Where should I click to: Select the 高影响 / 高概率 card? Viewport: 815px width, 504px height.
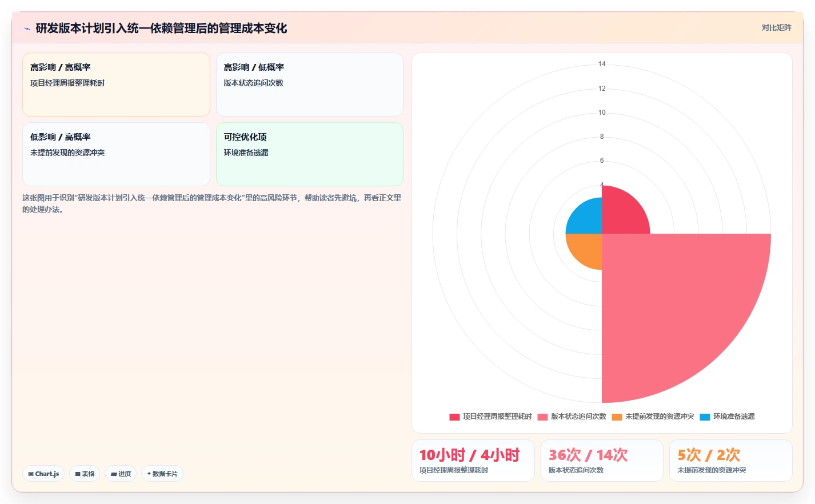click(116, 85)
